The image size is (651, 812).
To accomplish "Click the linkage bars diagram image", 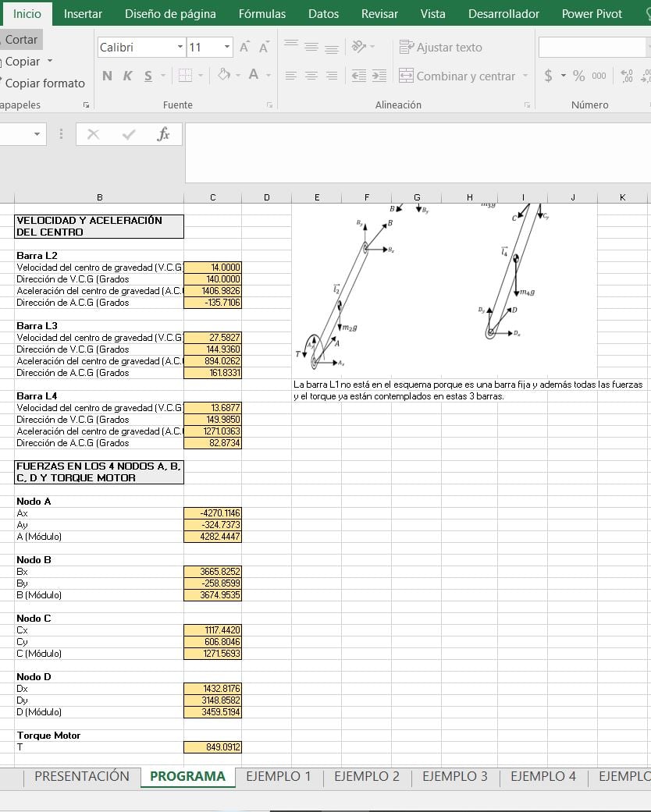I will click(444, 290).
